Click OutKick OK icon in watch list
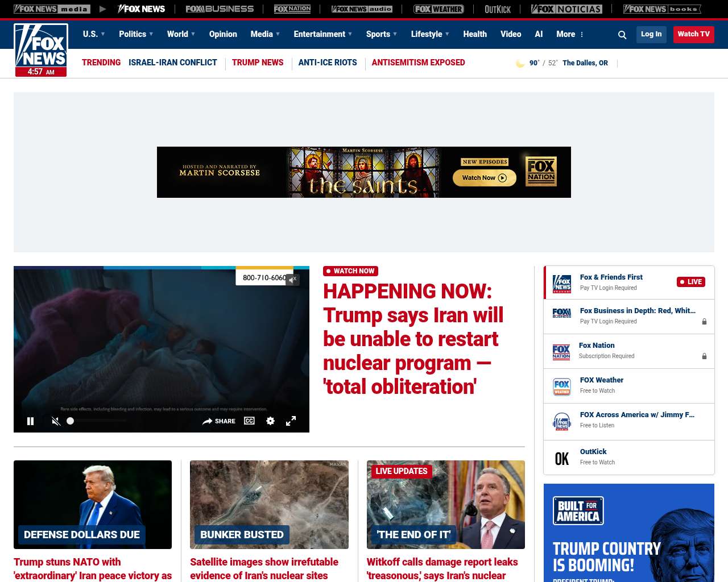This screenshot has width=728, height=582. point(562,459)
